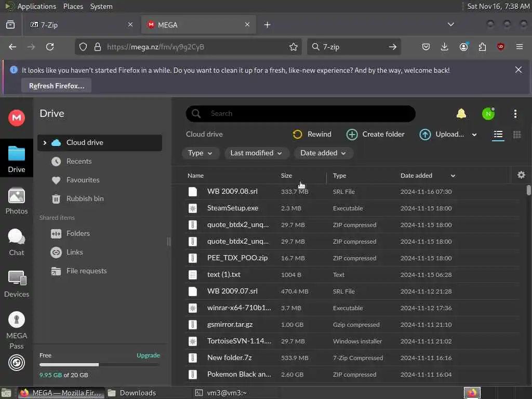
Task: Open shared Folders
Action: (78, 233)
